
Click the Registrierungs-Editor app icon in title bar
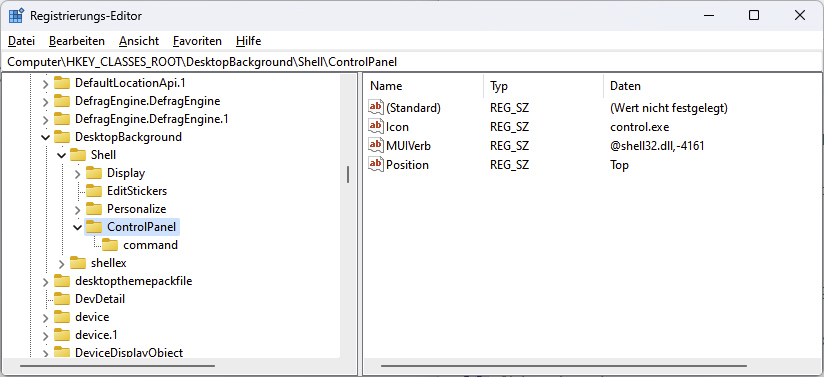click(x=16, y=16)
